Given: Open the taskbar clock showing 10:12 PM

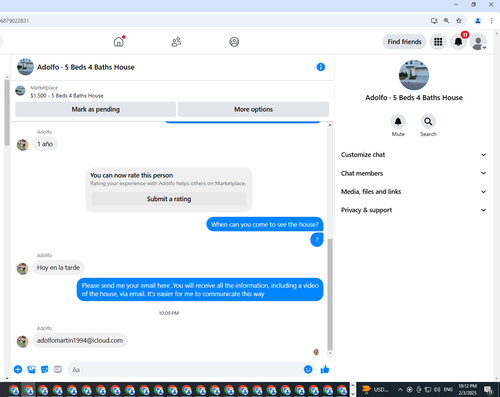Looking at the screenshot, I should [x=467, y=389].
